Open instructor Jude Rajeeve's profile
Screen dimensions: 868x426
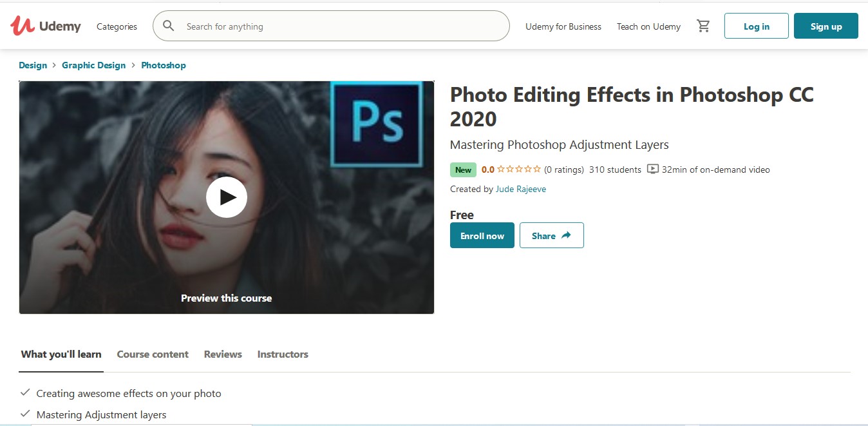[521, 189]
